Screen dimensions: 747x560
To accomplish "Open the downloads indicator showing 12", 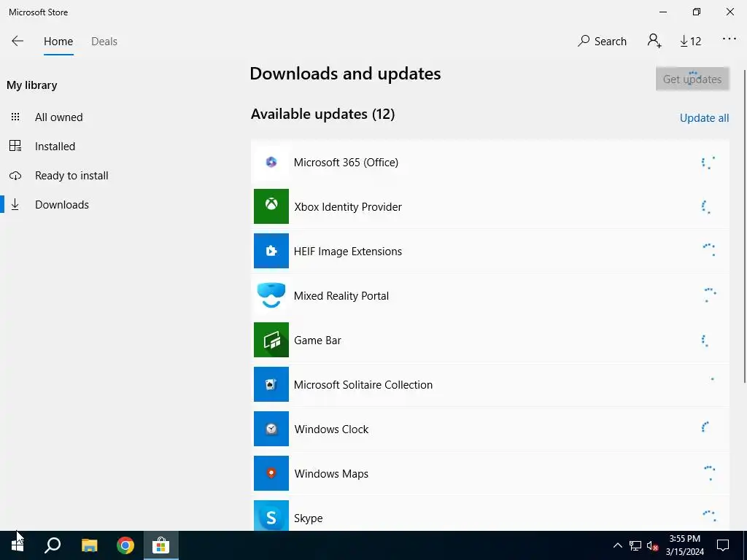I will [x=690, y=42].
